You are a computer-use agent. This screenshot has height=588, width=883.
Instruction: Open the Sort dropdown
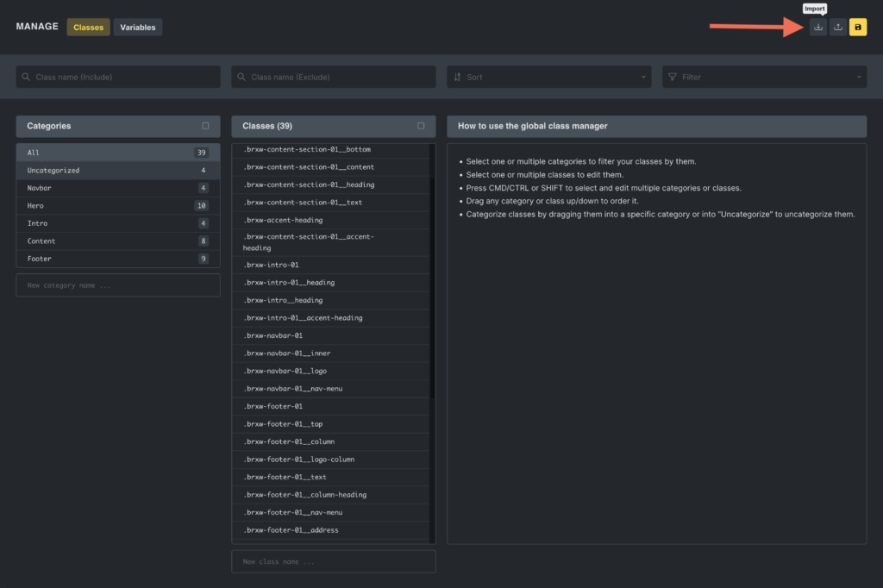(x=548, y=77)
